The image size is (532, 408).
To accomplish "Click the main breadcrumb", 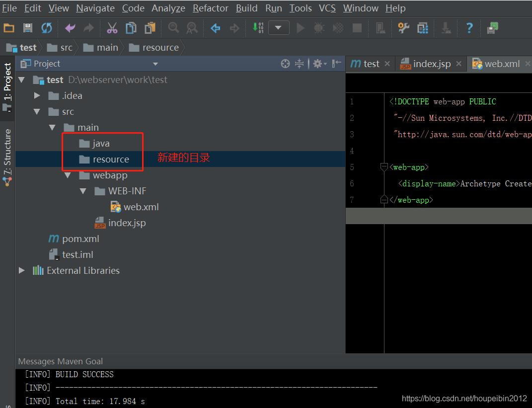I will [101, 48].
